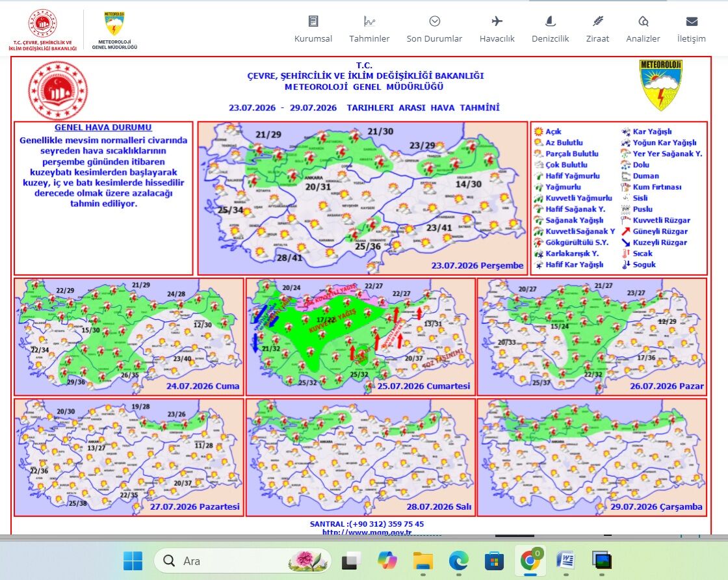
Task: Open the Tahminler menu
Action: [369, 30]
